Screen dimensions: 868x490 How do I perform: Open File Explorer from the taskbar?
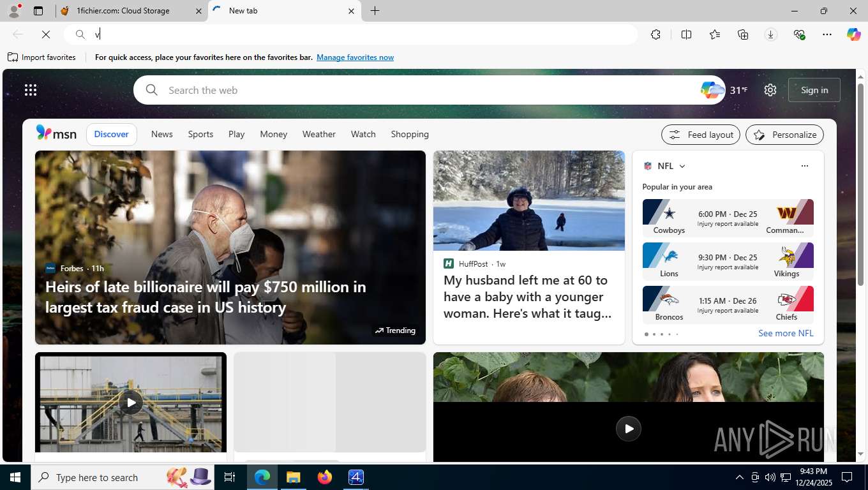pos(293,477)
